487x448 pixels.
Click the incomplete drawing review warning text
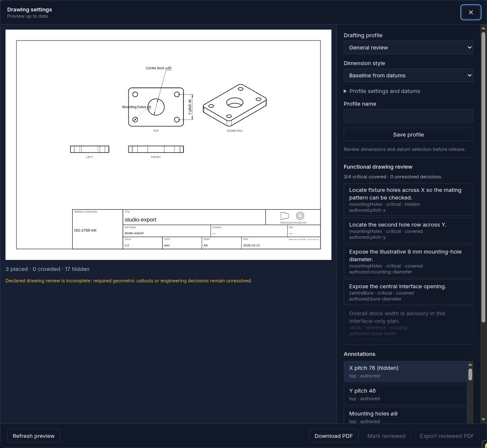coord(129,281)
